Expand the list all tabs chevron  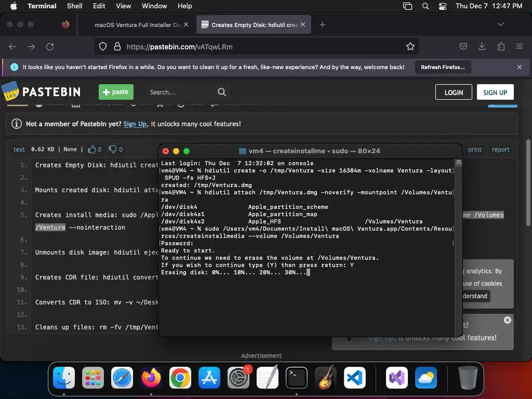click(500, 24)
